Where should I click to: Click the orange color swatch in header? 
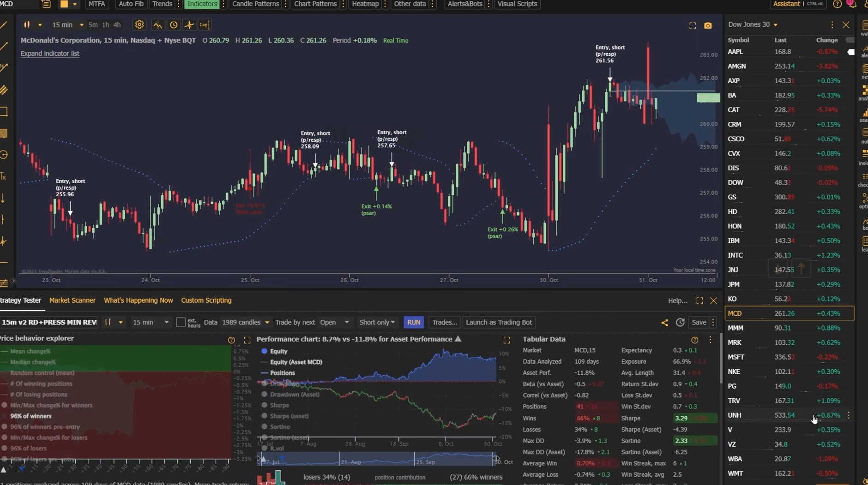click(64, 4)
